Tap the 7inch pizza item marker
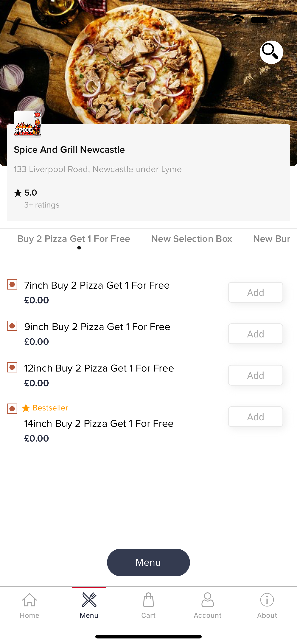The image size is (297, 644). click(x=12, y=284)
